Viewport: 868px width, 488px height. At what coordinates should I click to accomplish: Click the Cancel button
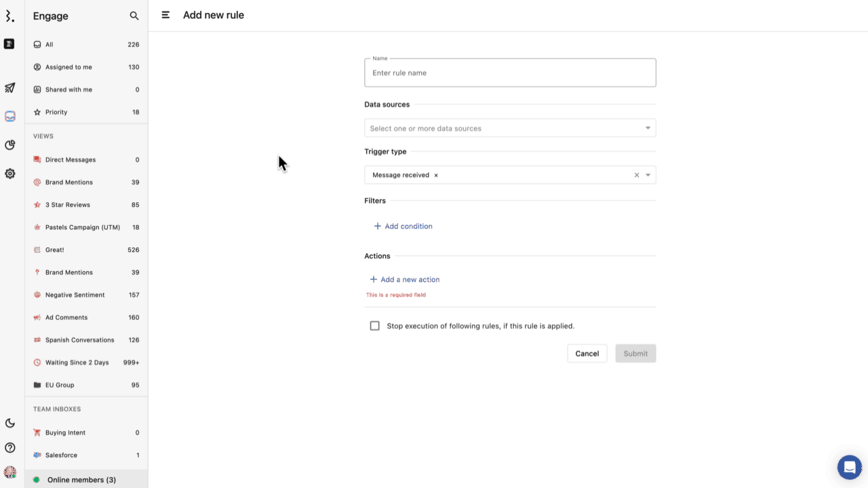[587, 352]
